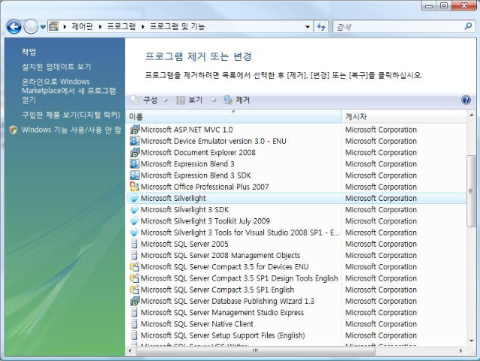Screen dimensions: 480x361
Task: Click the blue help question mark icon
Action: point(466,100)
